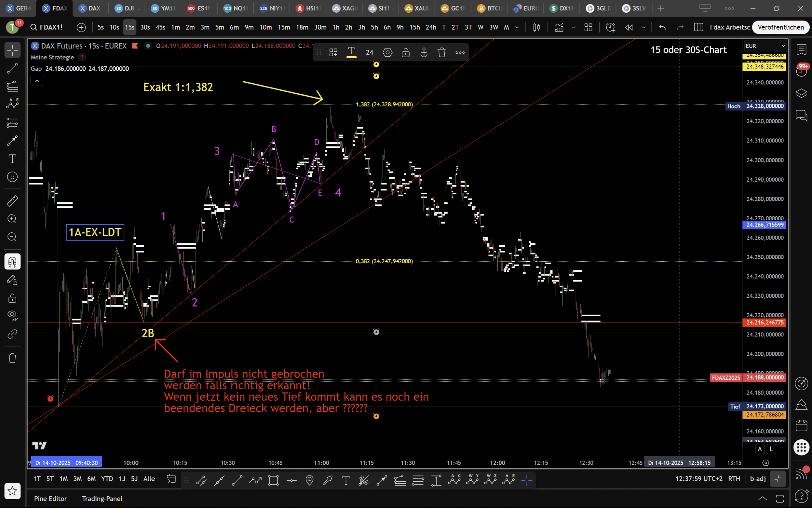812x508 pixels.
Task: Toggle the b-adj adjustment setting
Action: coord(758,478)
